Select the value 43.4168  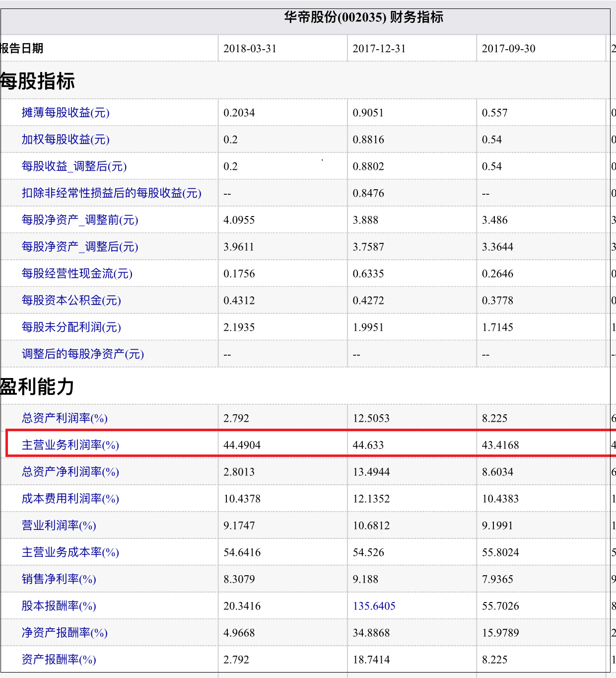tap(500, 445)
